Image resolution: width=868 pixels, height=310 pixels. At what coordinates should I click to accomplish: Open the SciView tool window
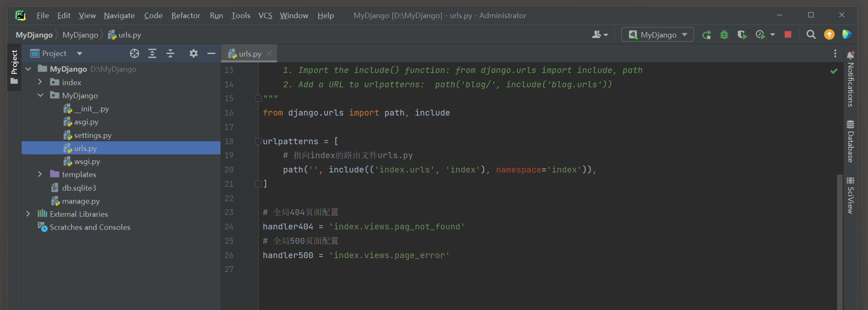(x=851, y=195)
